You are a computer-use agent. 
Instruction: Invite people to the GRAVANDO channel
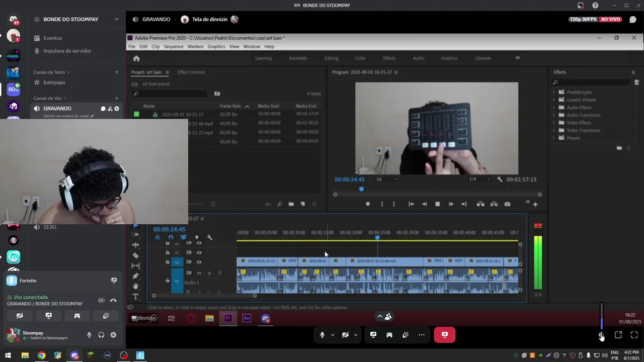110,109
